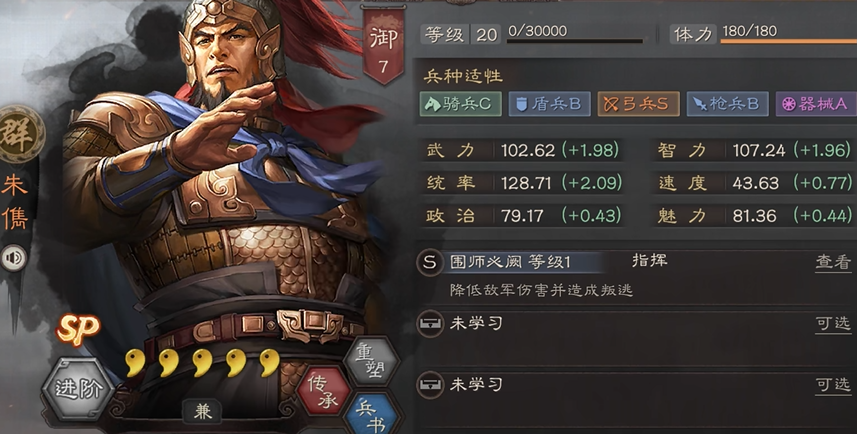857x434 pixels.
Task: Click 可选 on second unlearned skill
Action: (x=833, y=385)
